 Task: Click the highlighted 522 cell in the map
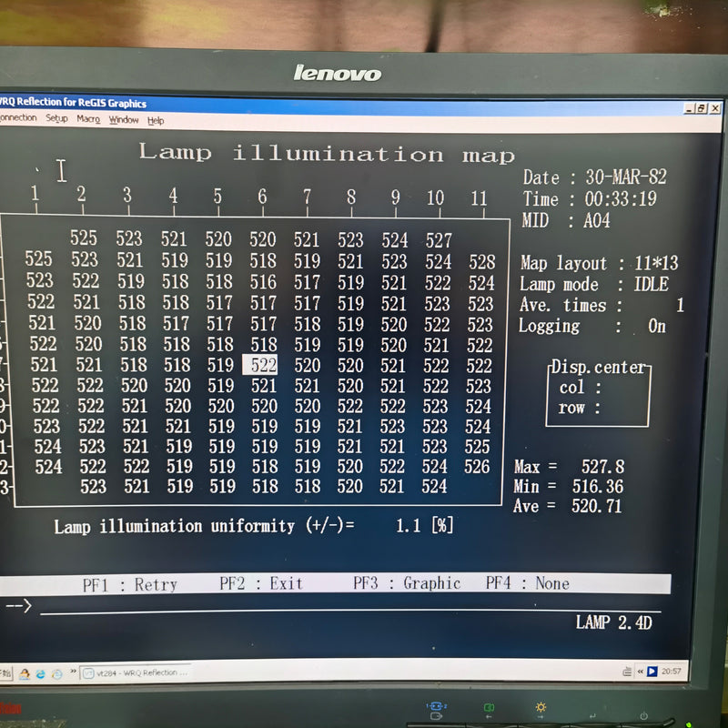pyautogui.click(x=260, y=365)
